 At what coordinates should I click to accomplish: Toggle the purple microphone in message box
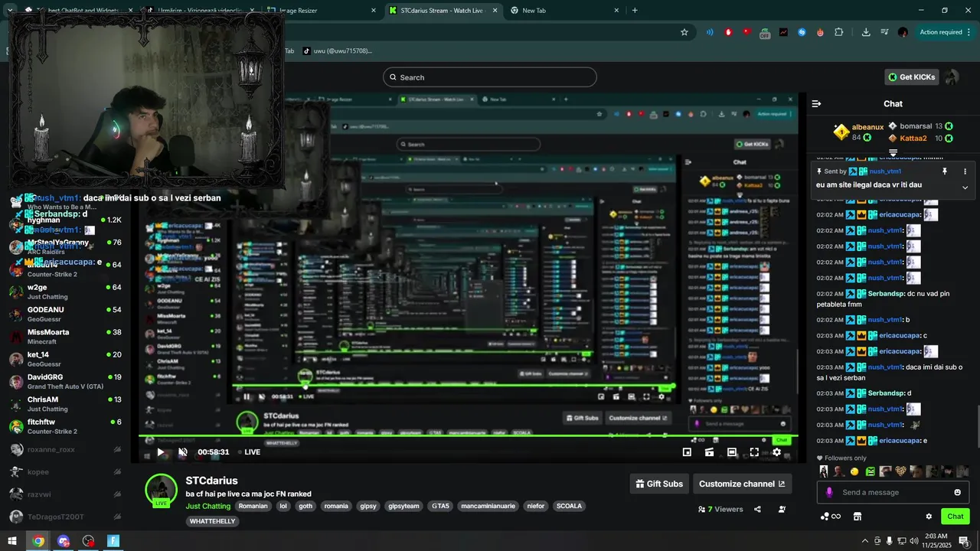pyautogui.click(x=828, y=492)
